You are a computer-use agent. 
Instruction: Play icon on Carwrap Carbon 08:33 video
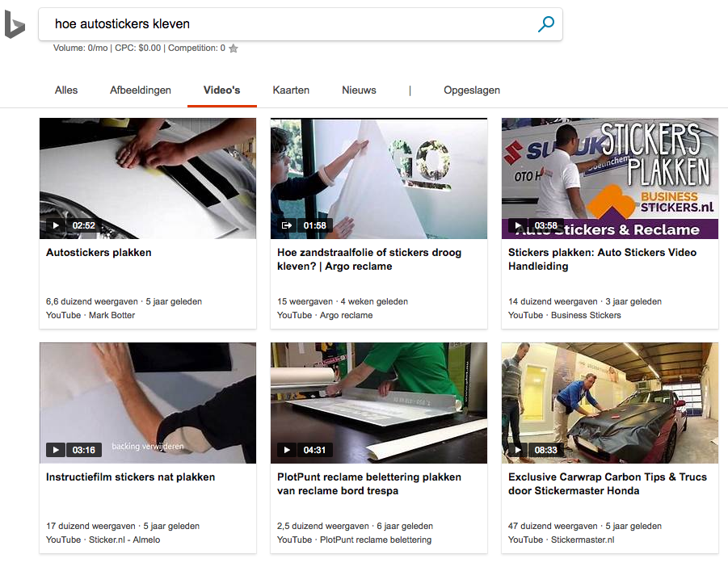point(518,450)
